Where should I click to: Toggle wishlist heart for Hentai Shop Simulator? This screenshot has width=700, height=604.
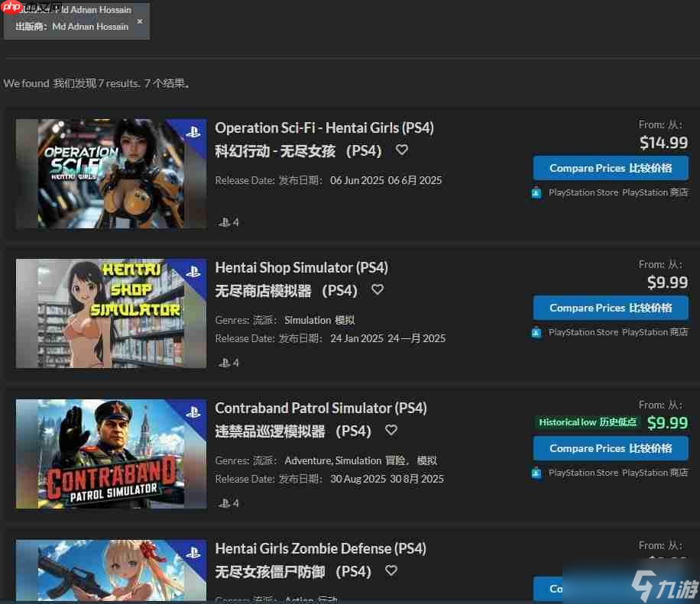[378, 289]
